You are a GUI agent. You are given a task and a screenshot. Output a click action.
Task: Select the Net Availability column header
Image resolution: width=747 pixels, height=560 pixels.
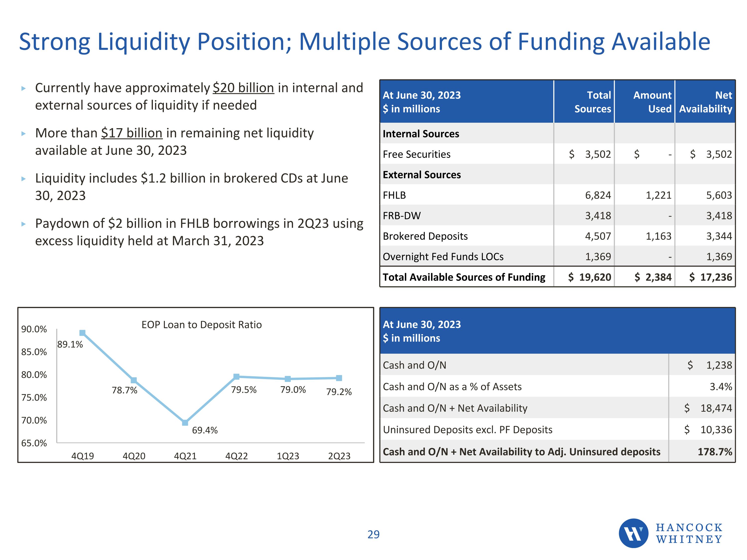coord(705,102)
